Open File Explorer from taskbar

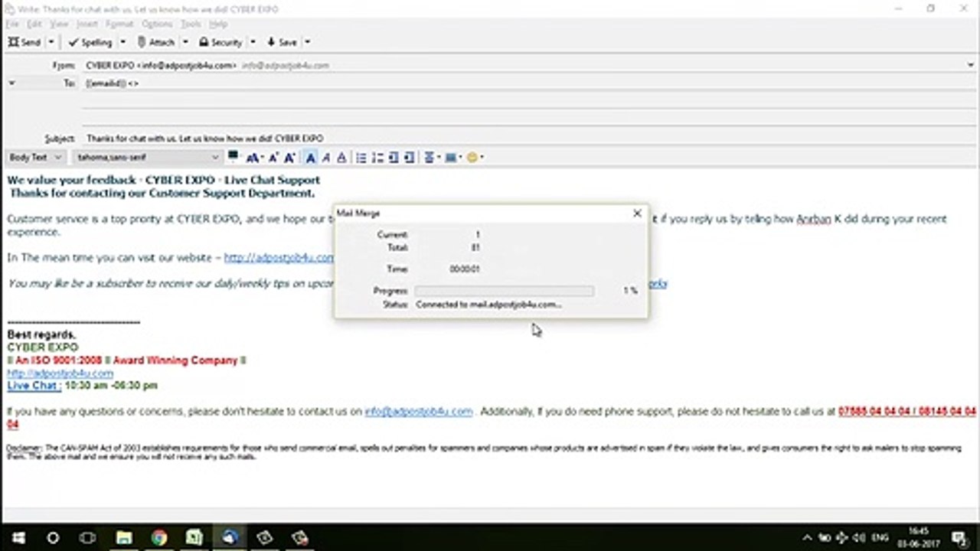(123, 538)
